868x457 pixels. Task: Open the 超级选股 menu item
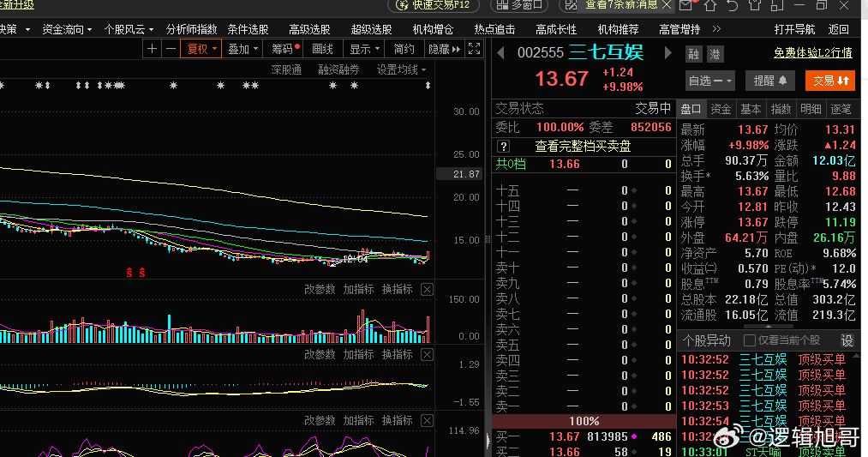(x=371, y=29)
